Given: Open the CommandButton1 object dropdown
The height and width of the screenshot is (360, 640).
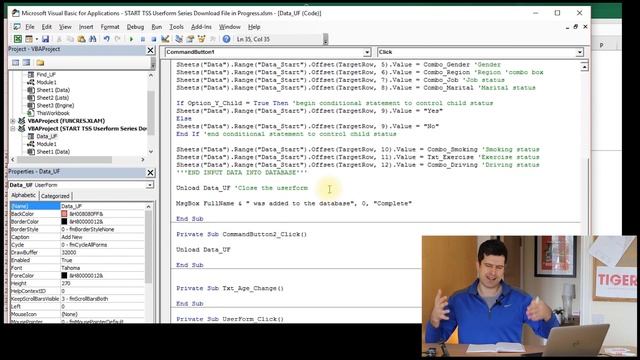Looking at the screenshot, I should 367,52.
